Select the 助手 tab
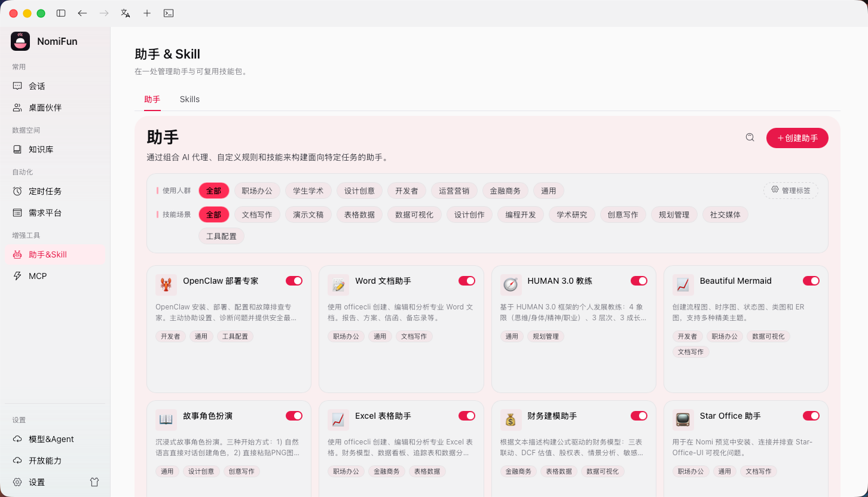The height and width of the screenshot is (497, 868). tap(152, 99)
